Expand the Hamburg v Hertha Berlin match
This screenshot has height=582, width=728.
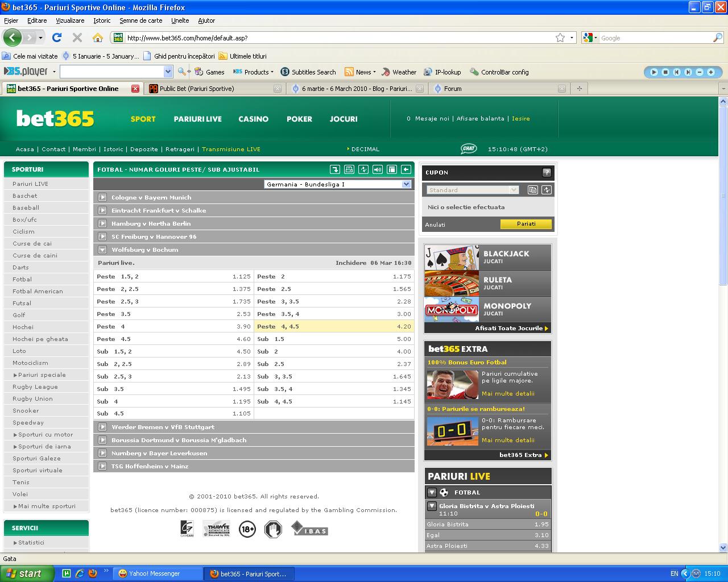102,223
